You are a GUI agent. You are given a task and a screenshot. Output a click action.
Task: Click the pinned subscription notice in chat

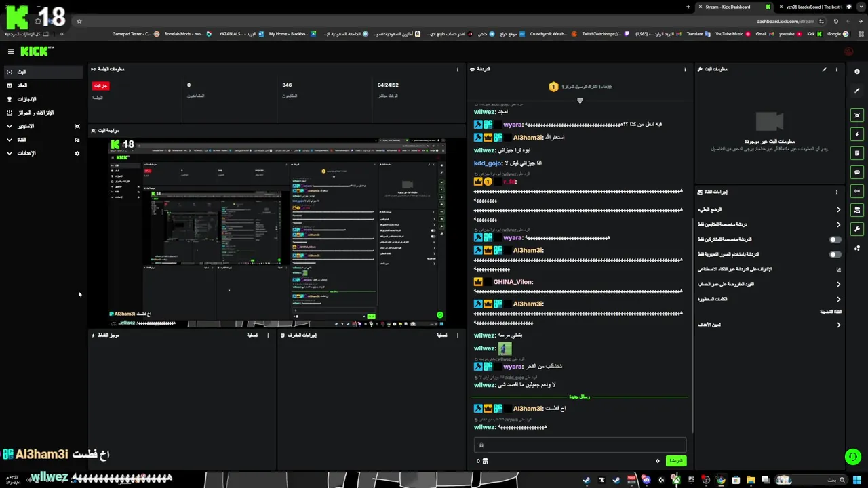click(x=580, y=87)
